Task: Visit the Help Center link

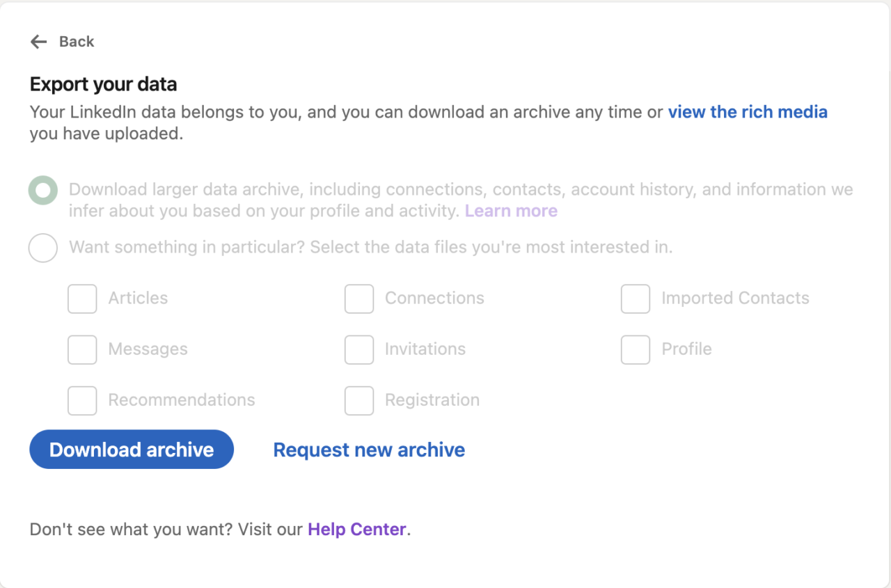Action: (x=357, y=529)
